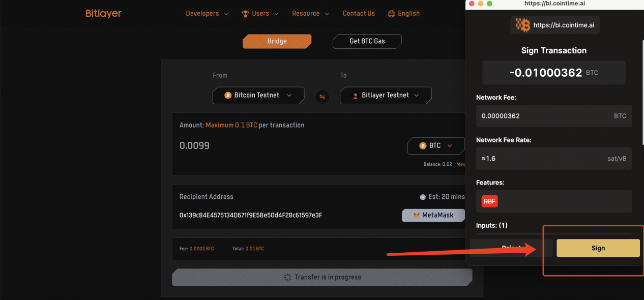Switch to the Get BTC Gas tab
The height and width of the screenshot is (300, 644).
pos(367,41)
